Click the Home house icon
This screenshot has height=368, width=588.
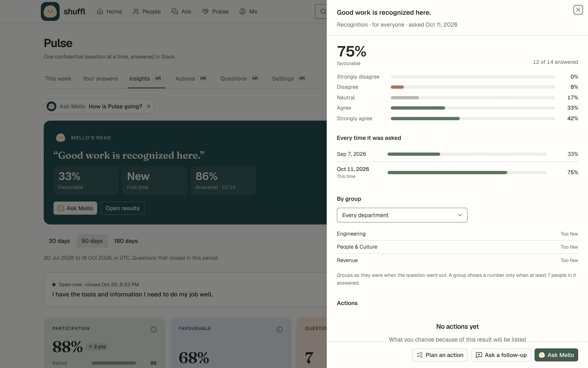[x=100, y=11]
